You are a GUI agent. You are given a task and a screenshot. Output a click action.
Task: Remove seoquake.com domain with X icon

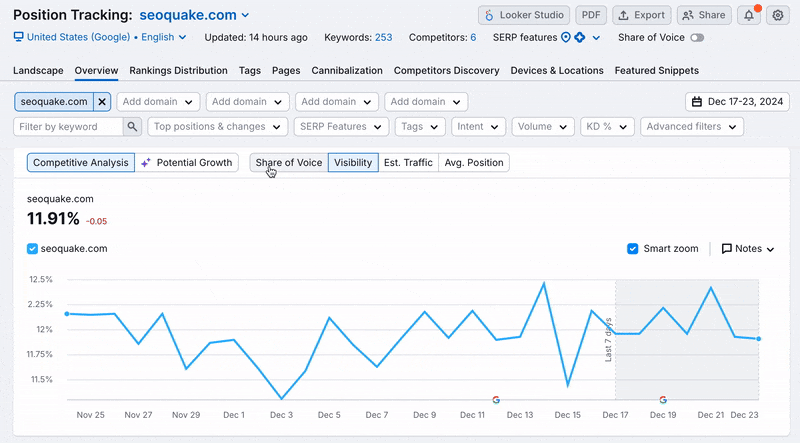click(102, 102)
